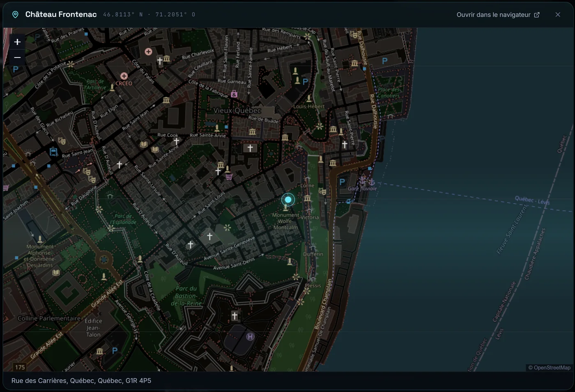Click the bus station icon near Rue Saint-Jean
The height and width of the screenshot is (392, 575).
tap(53, 152)
